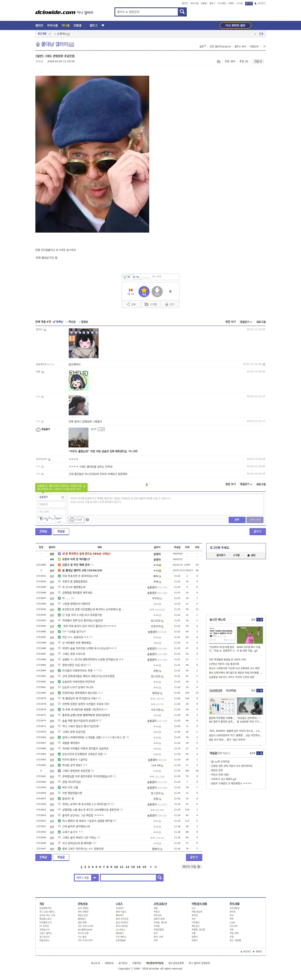
Task: Click the comment text area
Action: click(x=165, y=505)
